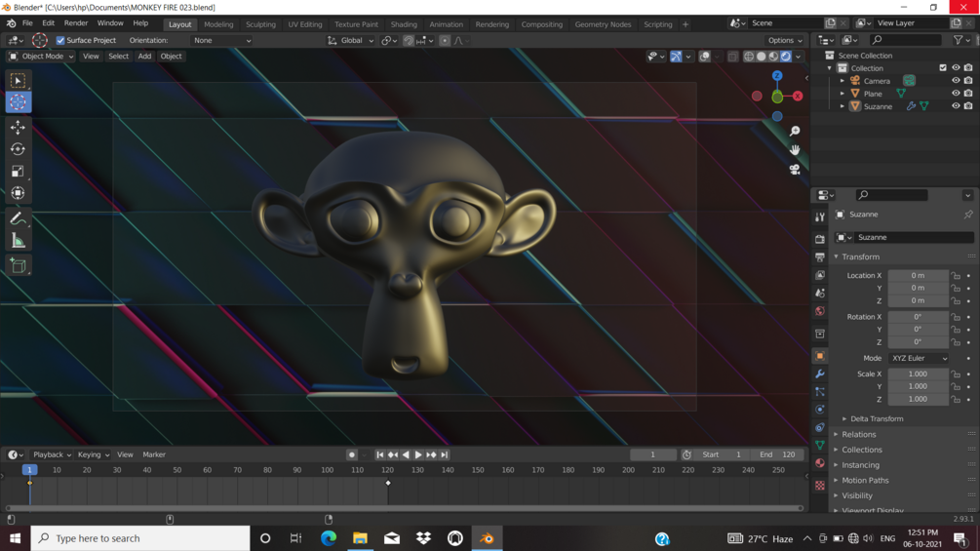Open the Tool properties tab
The height and width of the screenshot is (551, 980).
coord(820,216)
